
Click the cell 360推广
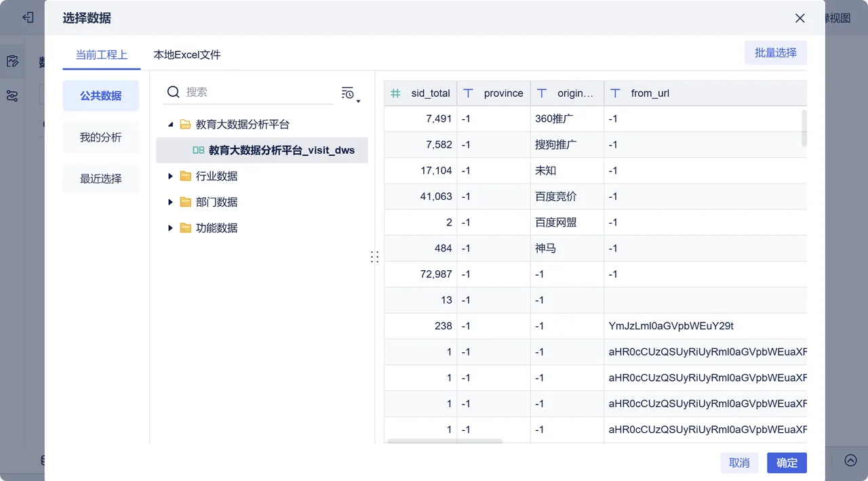click(x=567, y=119)
